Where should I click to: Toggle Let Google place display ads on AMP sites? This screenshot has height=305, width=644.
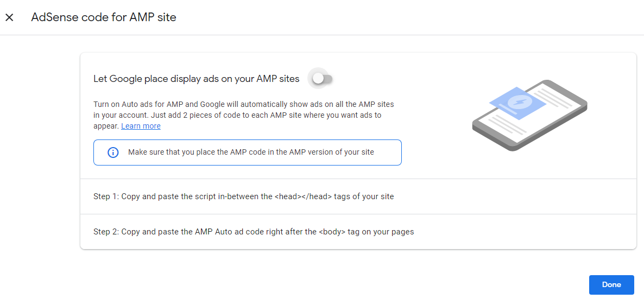(321, 78)
